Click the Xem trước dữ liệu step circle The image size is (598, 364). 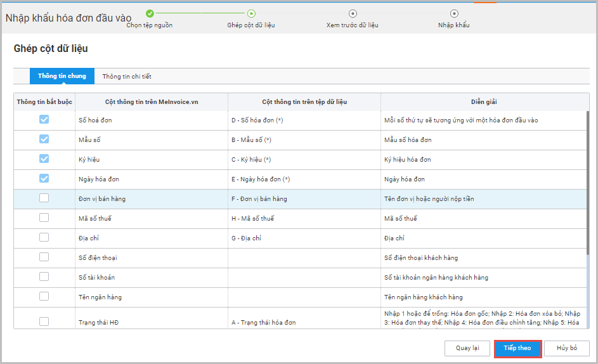[353, 14]
